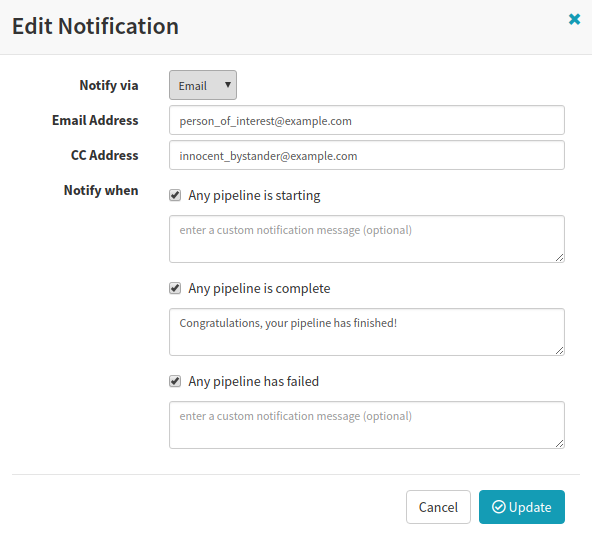Click the CC Address field label

click(x=105, y=155)
